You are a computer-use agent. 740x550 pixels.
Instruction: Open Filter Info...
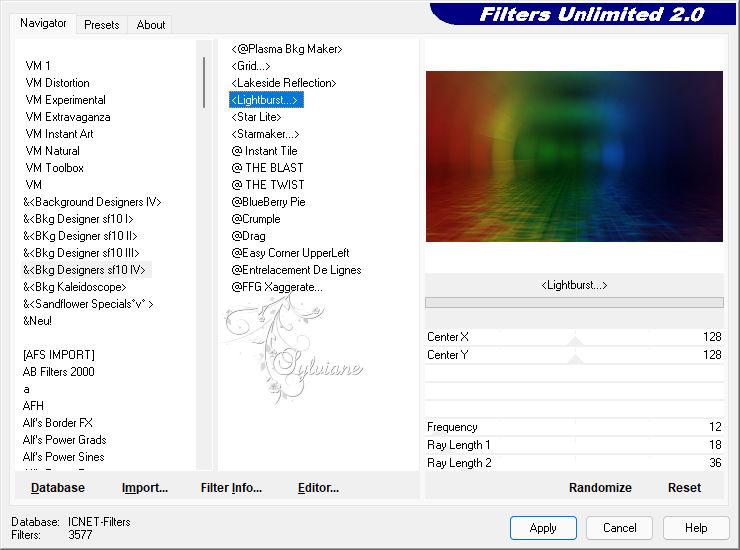pyautogui.click(x=231, y=488)
